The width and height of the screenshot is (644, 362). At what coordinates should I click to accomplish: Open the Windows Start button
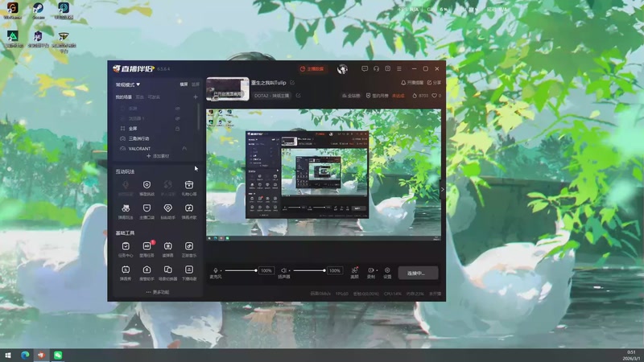pyautogui.click(x=8, y=356)
